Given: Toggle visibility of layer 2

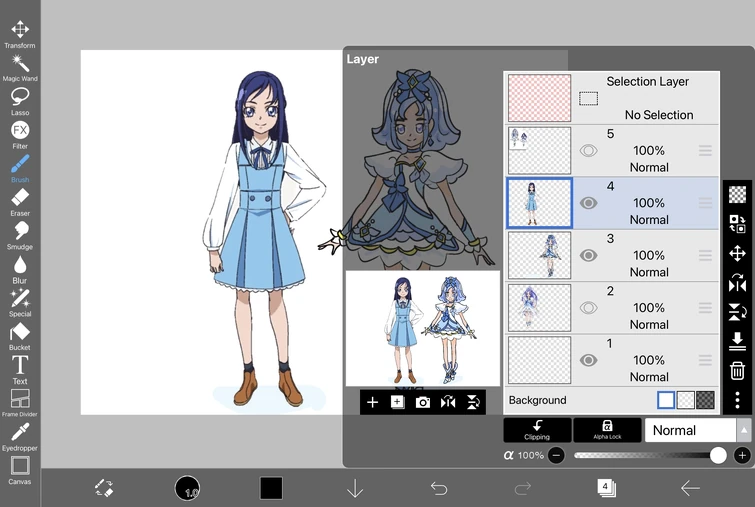Looking at the screenshot, I should [x=588, y=308].
